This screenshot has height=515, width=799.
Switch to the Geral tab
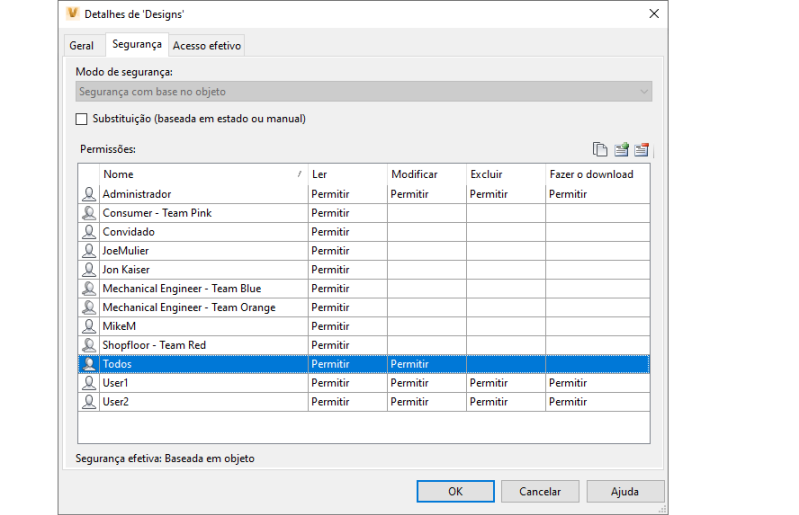(x=82, y=46)
